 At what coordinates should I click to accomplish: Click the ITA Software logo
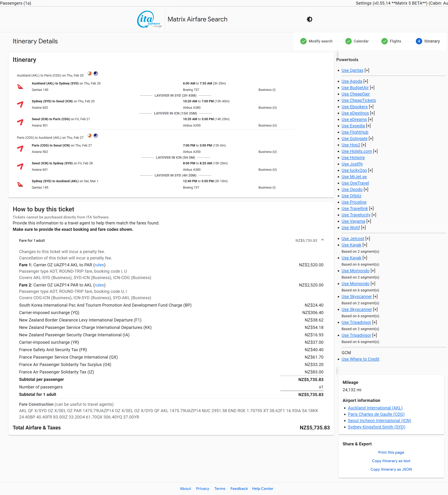pos(149,19)
